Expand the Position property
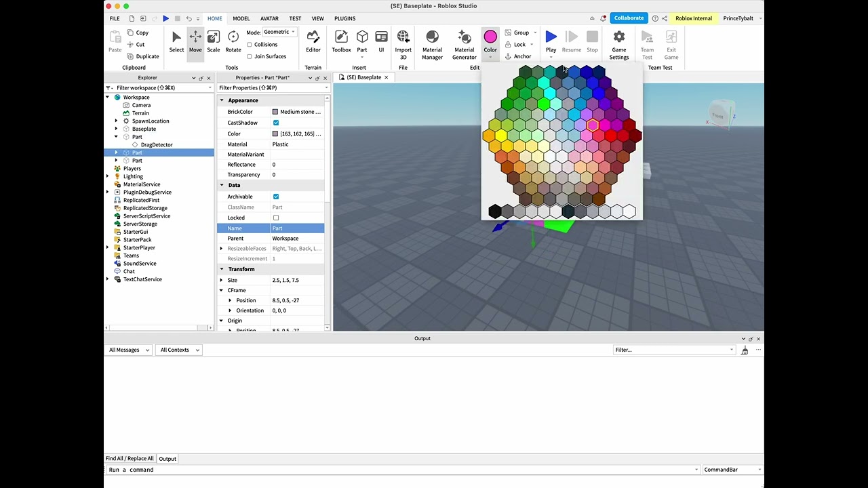The image size is (868, 488). pyautogui.click(x=230, y=300)
